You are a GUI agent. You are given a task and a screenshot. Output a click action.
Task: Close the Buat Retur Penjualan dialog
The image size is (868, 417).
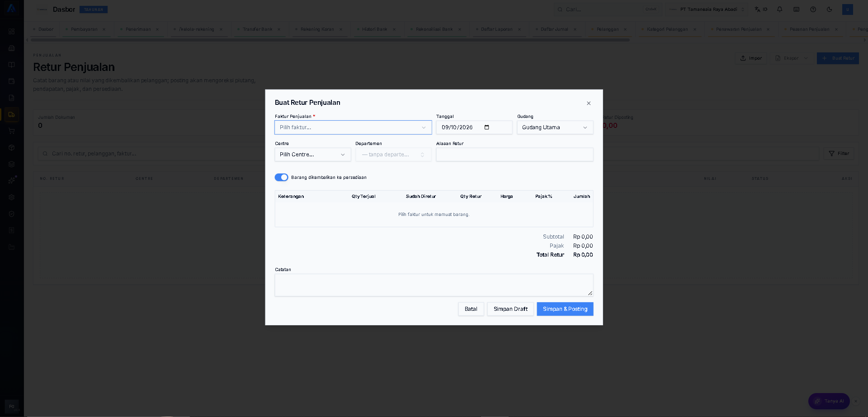589,103
